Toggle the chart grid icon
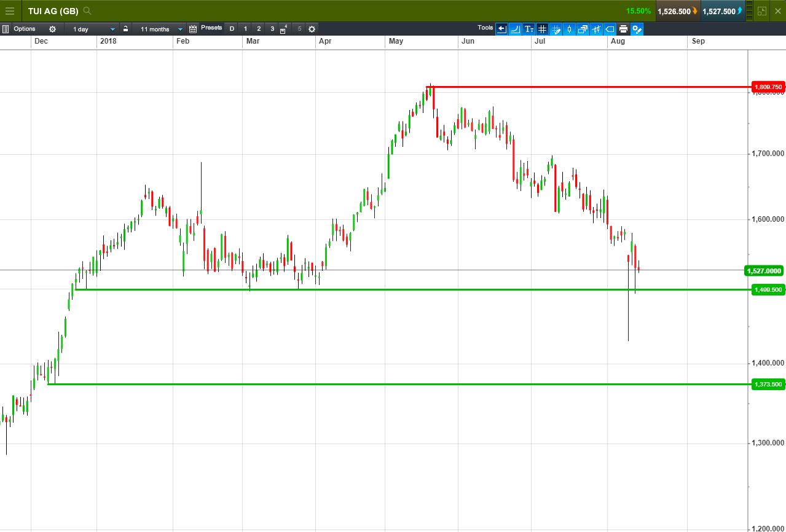The width and height of the screenshot is (786, 532). 542,29
